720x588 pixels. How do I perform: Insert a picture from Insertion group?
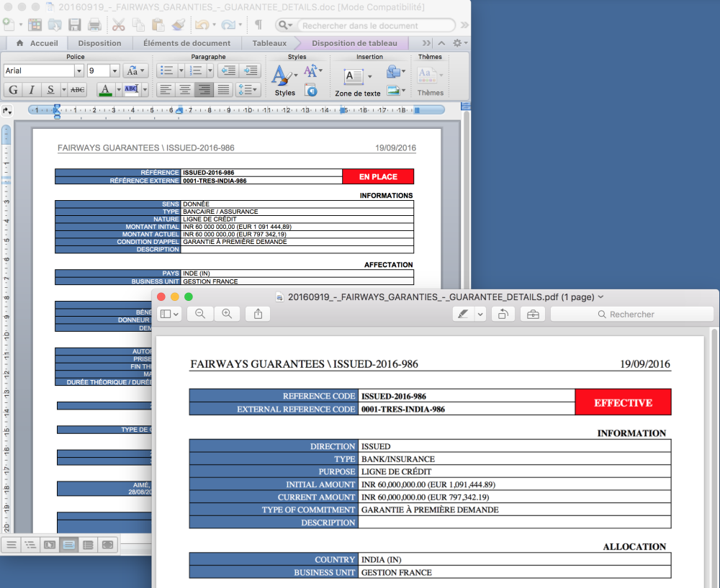[394, 90]
